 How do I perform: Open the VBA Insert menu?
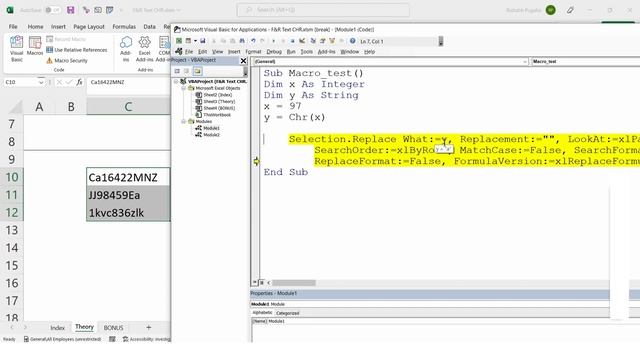[x=234, y=52]
